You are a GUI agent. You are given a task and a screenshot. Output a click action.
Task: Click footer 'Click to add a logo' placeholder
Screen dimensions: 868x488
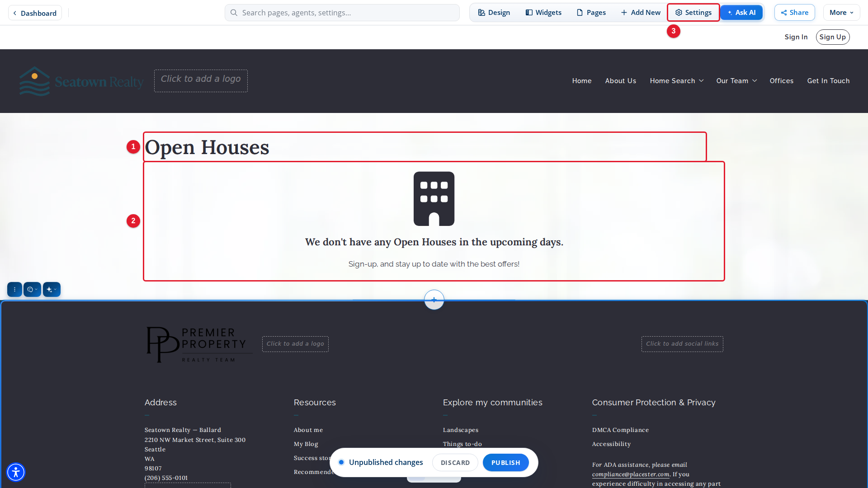[295, 344]
